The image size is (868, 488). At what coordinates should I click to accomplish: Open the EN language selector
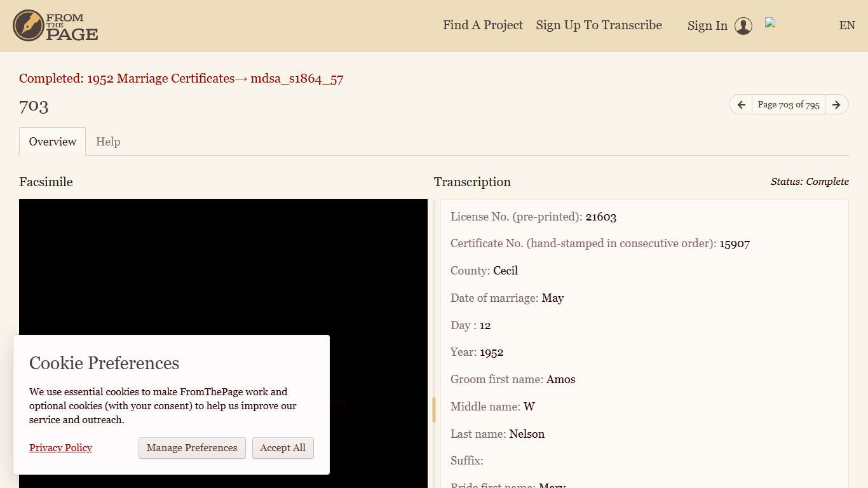[x=846, y=25]
